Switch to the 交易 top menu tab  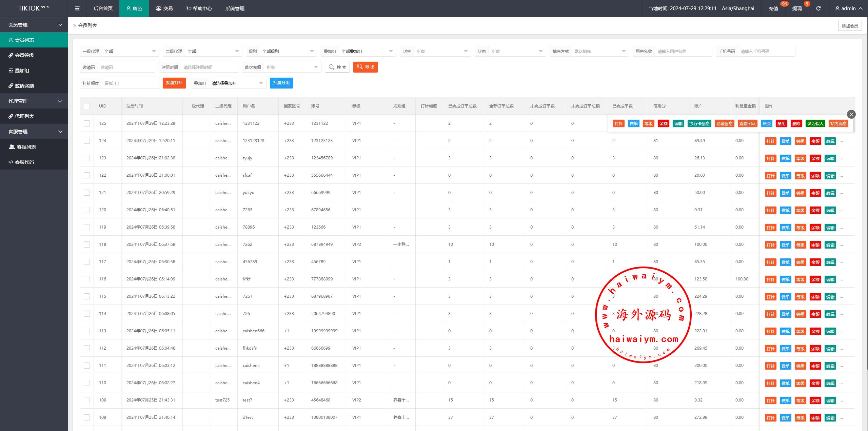coord(164,8)
